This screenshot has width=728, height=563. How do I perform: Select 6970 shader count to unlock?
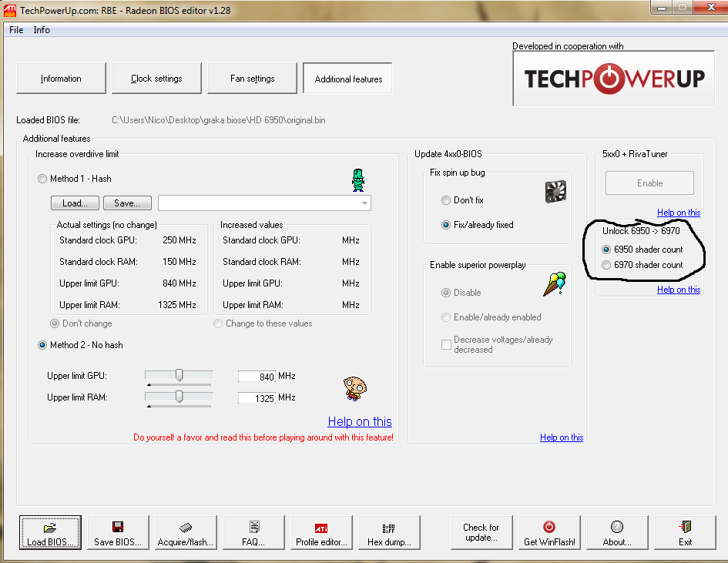(606, 265)
